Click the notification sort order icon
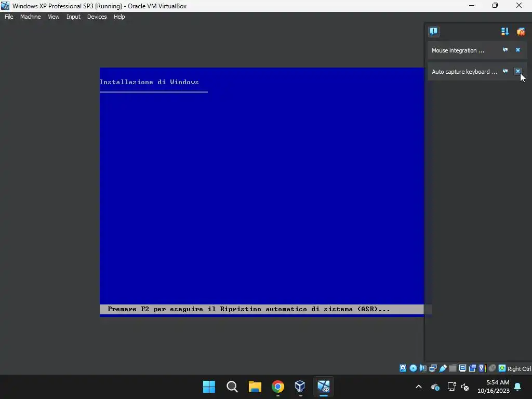Image resolution: width=532 pixels, height=399 pixels. [x=505, y=32]
